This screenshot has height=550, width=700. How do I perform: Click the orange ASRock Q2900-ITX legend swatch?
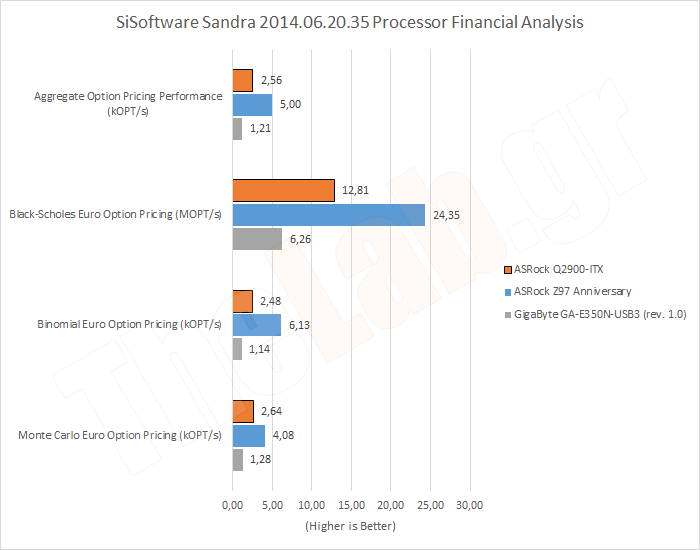tap(508, 270)
